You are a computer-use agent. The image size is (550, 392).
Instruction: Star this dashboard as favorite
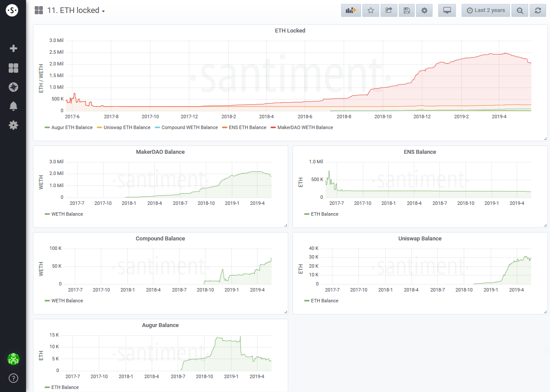coord(371,10)
